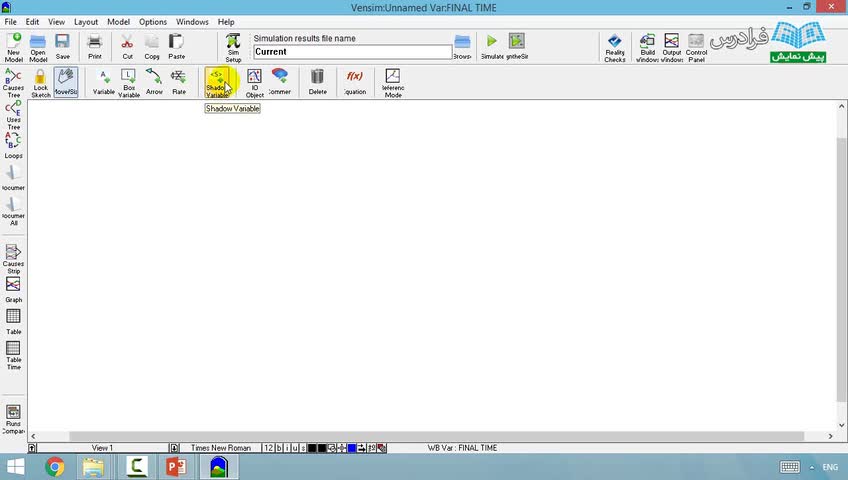Print the sketch
The height and width of the screenshot is (480, 848).
point(95,46)
